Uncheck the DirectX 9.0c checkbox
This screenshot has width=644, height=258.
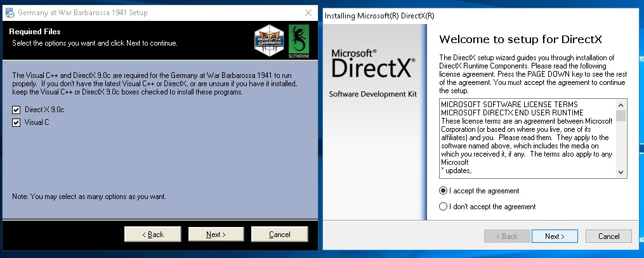16,110
